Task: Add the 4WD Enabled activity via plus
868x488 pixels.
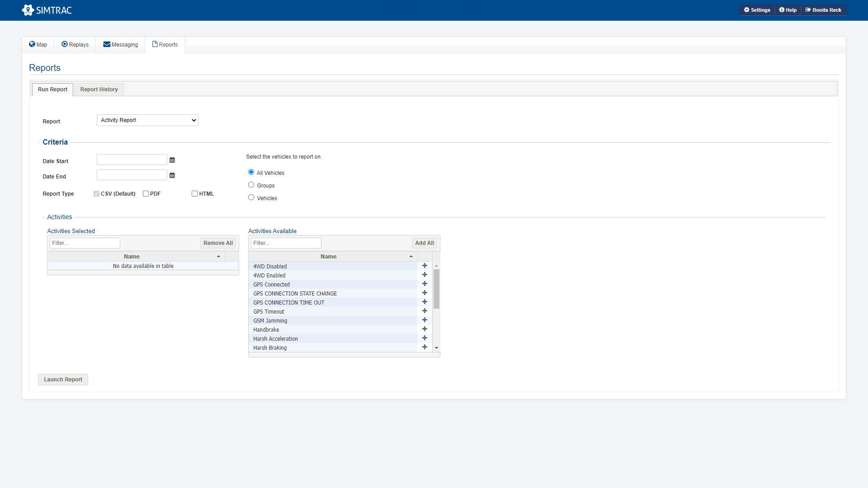Action: click(x=425, y=275)
